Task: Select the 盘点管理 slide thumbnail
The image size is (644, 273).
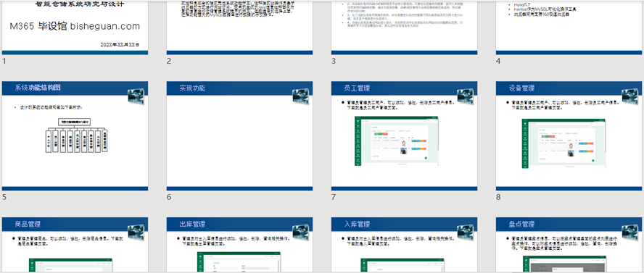Action: (x=569, y=245)
